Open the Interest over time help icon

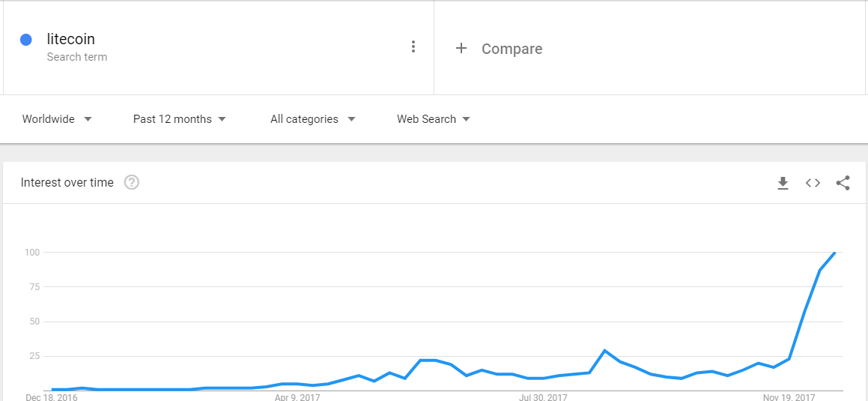pos(132,182)
